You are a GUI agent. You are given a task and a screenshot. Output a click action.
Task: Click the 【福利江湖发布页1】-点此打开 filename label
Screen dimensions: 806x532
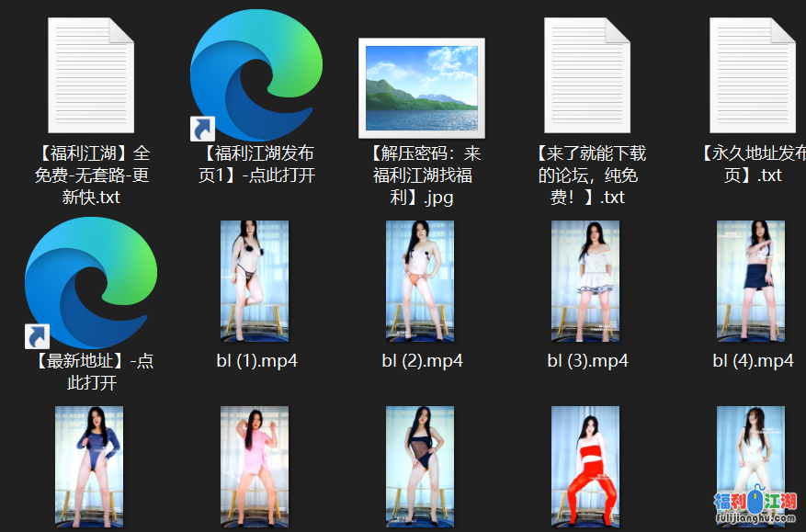pos(256,164)
